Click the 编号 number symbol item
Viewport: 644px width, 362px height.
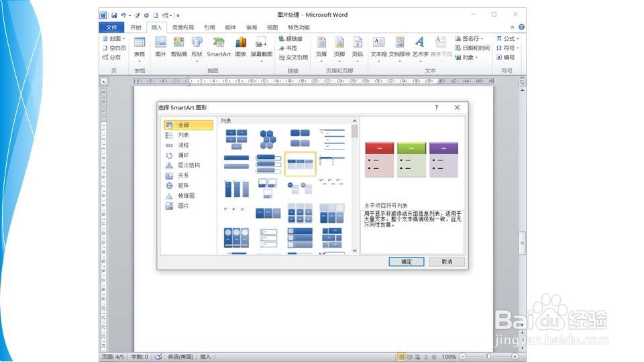tap(505, 58)
